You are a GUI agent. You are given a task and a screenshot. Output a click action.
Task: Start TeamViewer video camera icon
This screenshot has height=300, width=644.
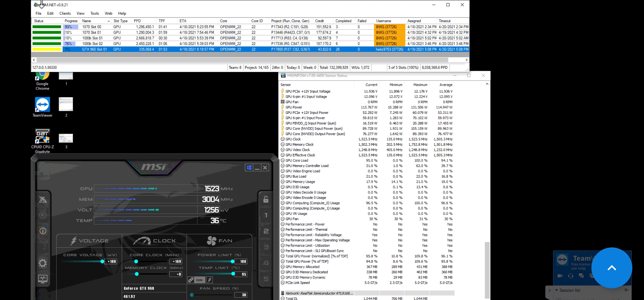(x=560, y=276)
